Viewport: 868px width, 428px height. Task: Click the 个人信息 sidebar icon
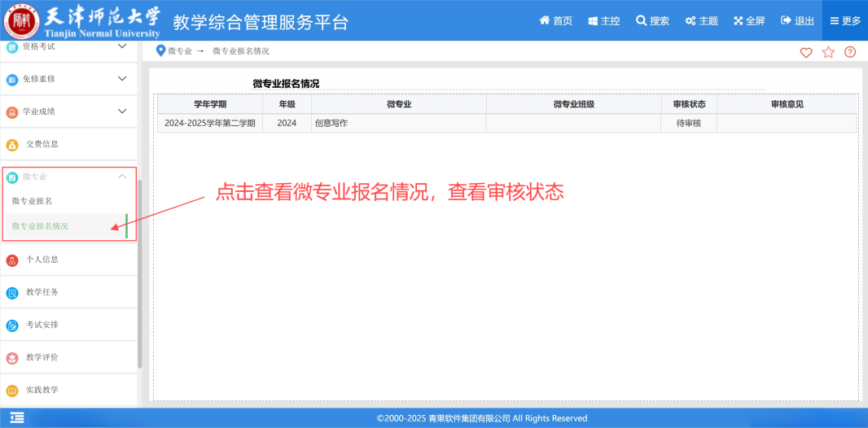point(12,260)
